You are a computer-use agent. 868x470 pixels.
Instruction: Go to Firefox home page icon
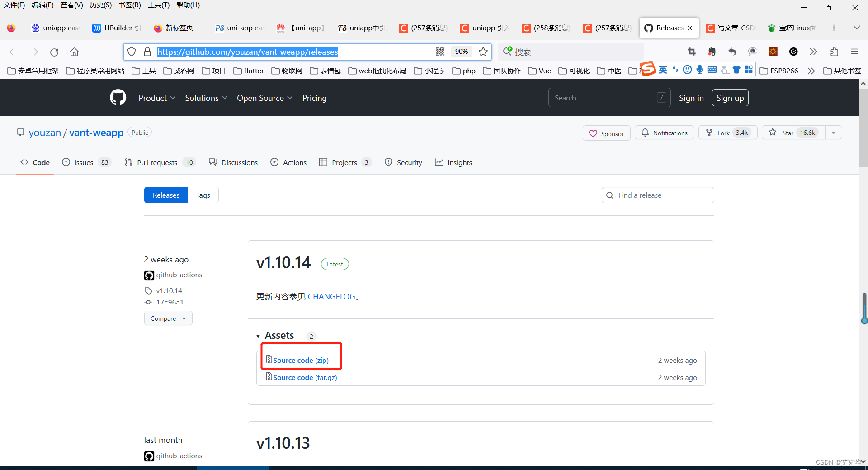click(74, 52)
